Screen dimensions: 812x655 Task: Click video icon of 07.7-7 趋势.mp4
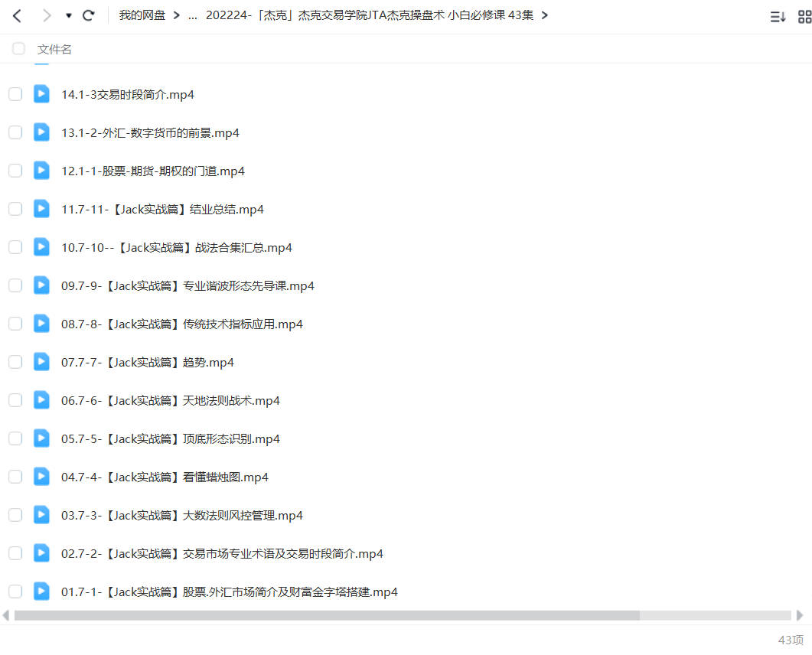(x=41, y=361)
